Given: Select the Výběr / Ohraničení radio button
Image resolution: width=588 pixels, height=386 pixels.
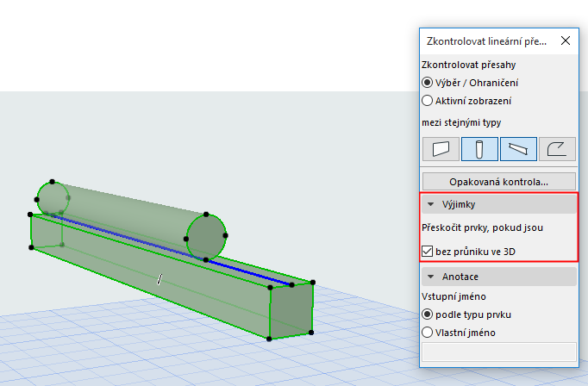Looking at the screenshot, I should [427, 83].
